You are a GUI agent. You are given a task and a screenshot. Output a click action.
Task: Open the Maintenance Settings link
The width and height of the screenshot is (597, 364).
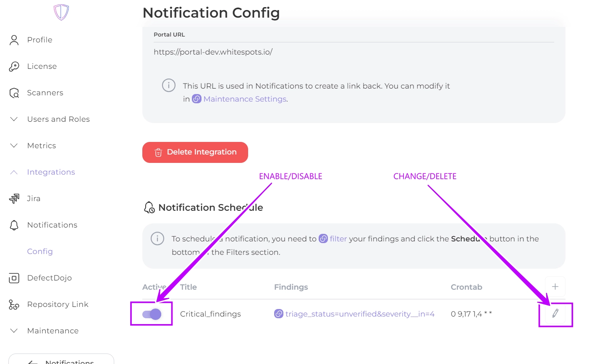click(x=245, y=99)
